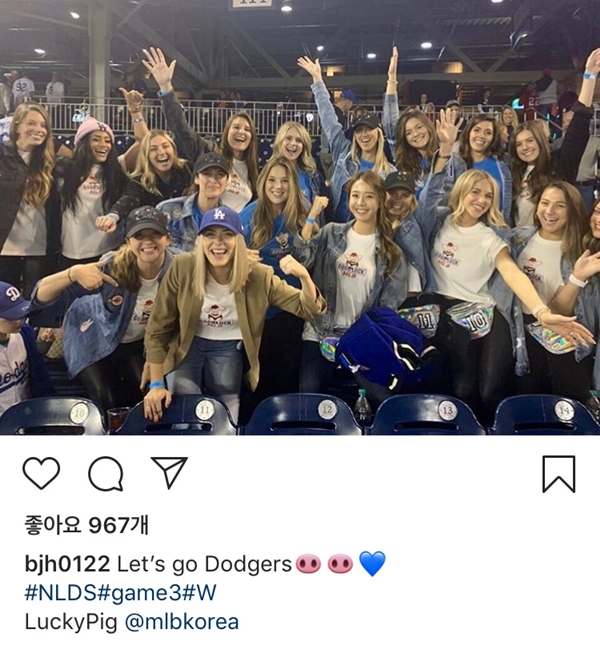Tap the pink beanie in the photo
600x645 pixels.
pyautogui.click(x=93, y=129)
